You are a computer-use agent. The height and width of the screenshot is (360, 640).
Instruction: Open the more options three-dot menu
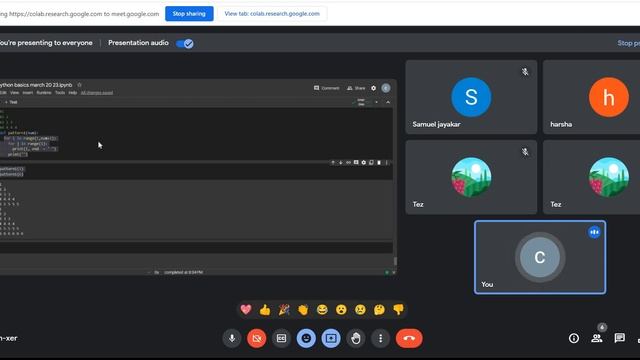(x=380, y=338)
